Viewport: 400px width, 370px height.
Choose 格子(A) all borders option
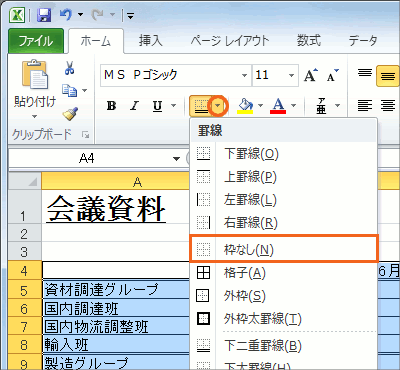click(283, 273)
